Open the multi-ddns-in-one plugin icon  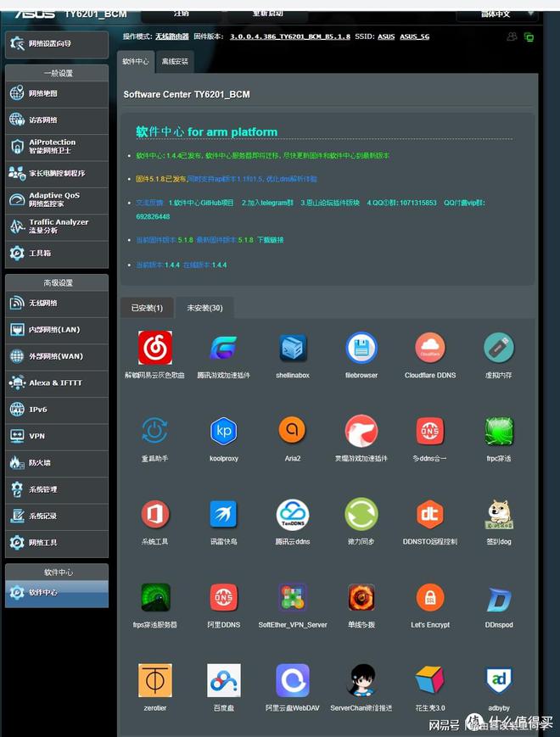[x=429, y=431]
